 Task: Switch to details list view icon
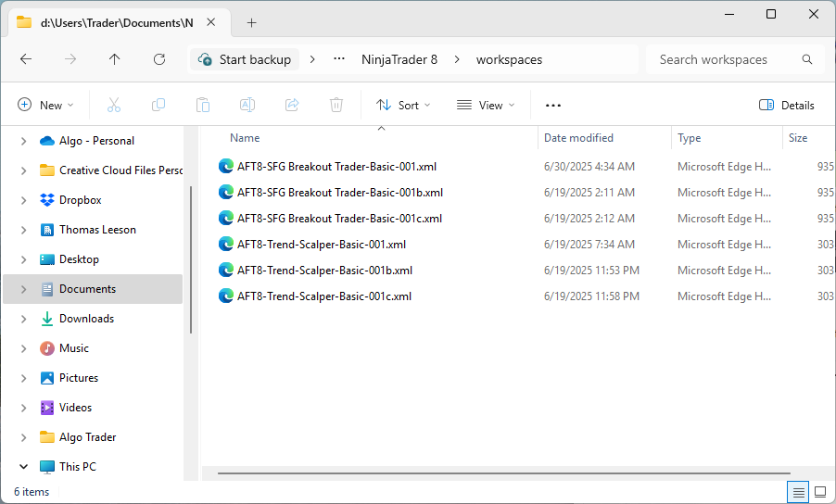[x=798, y=492]
